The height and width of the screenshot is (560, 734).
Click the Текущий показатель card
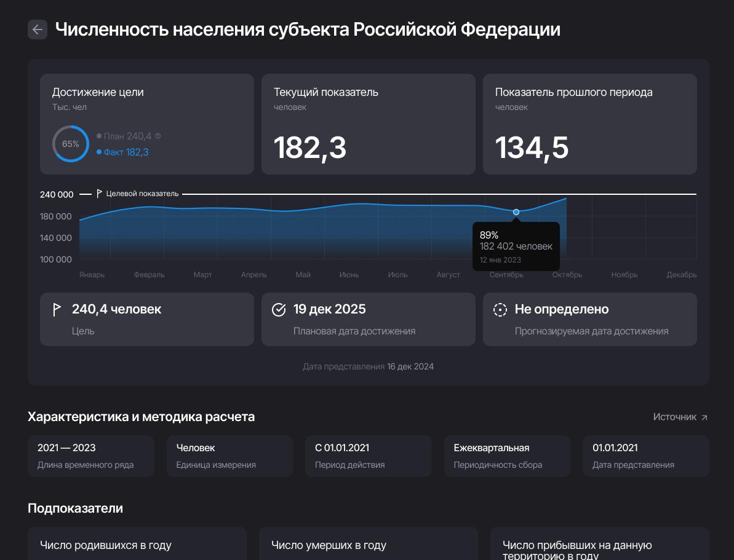click(368, 124)
